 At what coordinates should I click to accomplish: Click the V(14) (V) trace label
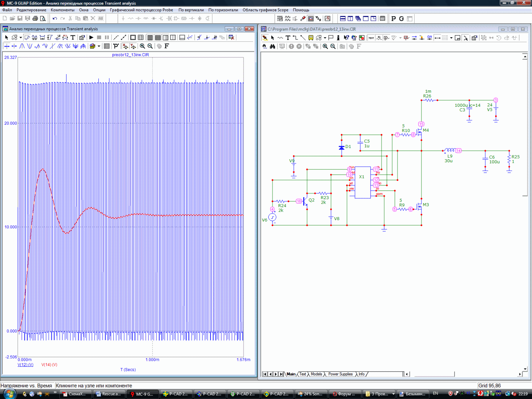point(49,364)
